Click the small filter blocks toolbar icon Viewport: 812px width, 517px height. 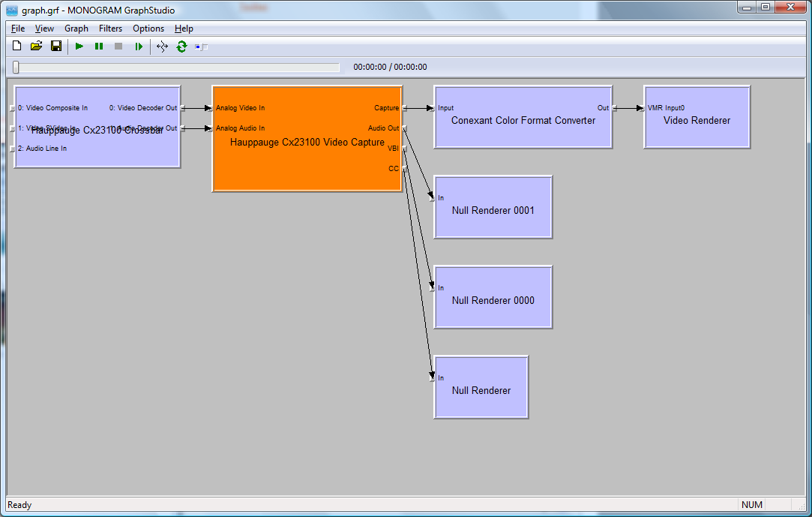(202, 47)
